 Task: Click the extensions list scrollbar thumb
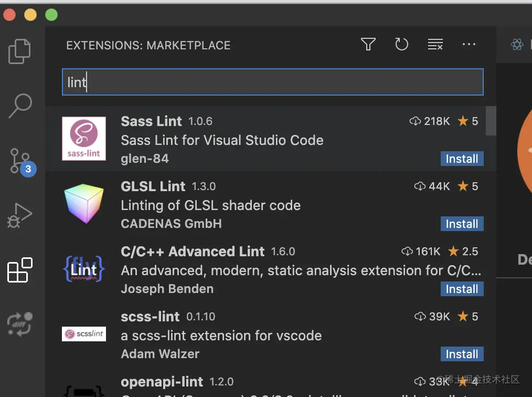click(x=491, y=121)
